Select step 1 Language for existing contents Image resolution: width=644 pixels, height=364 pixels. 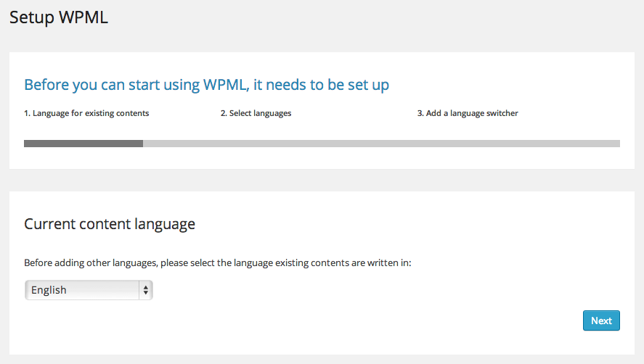tap(86, 113)
